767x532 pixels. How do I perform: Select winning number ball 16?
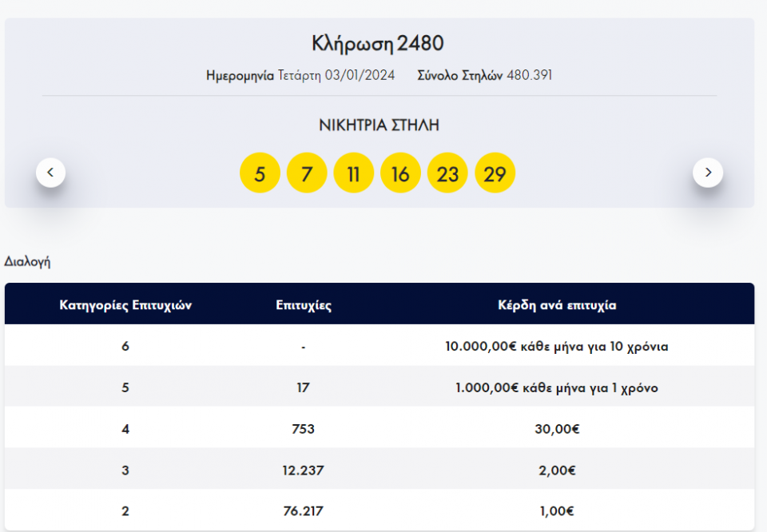[400, 173]
